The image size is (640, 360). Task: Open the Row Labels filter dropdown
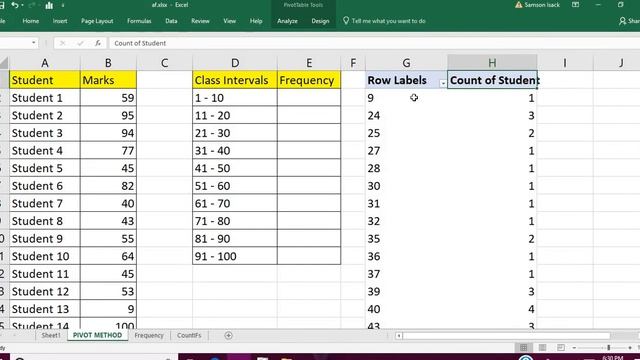pos(443,83)
